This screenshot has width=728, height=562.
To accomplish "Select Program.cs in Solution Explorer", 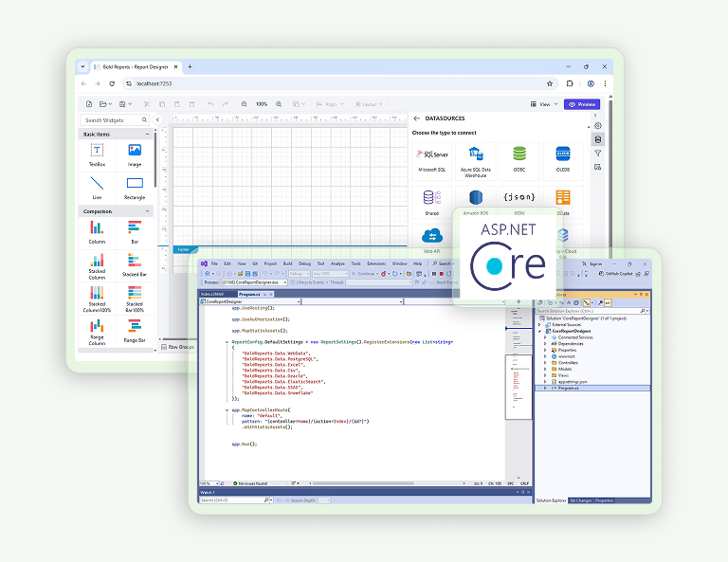I will coord(593,388).
